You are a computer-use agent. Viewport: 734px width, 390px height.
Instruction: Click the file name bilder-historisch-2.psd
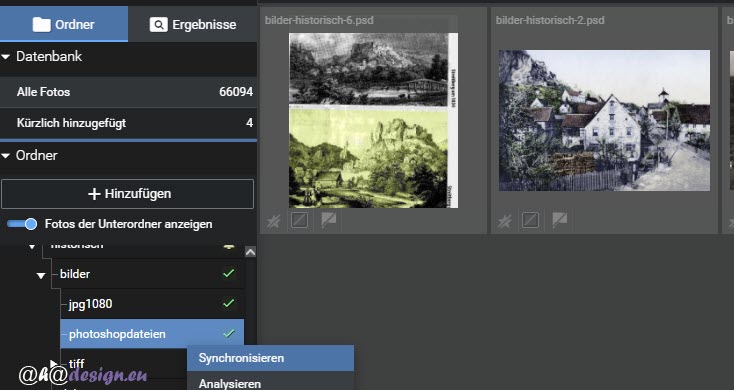pyautogui.click(x=550, y=20)
